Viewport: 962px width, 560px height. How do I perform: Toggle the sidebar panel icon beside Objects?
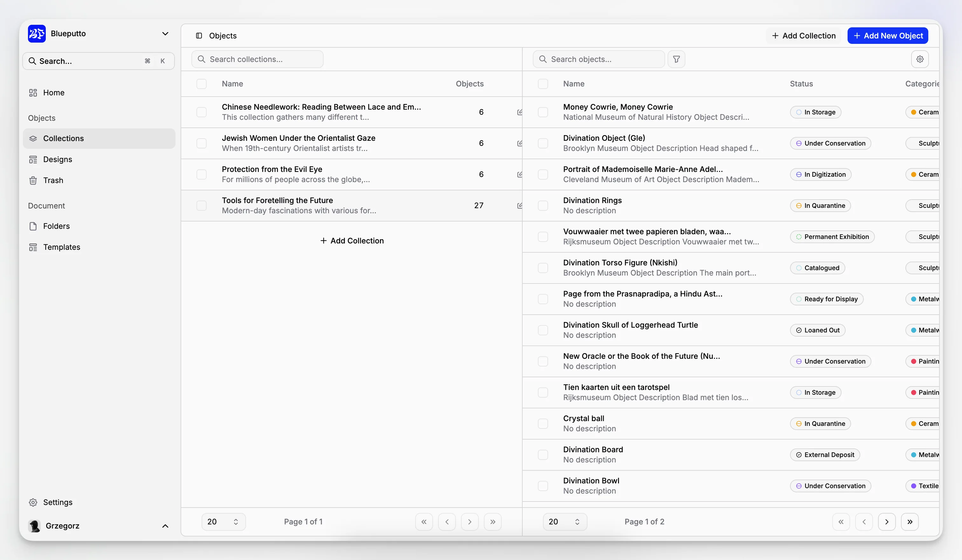coord(199,36)
